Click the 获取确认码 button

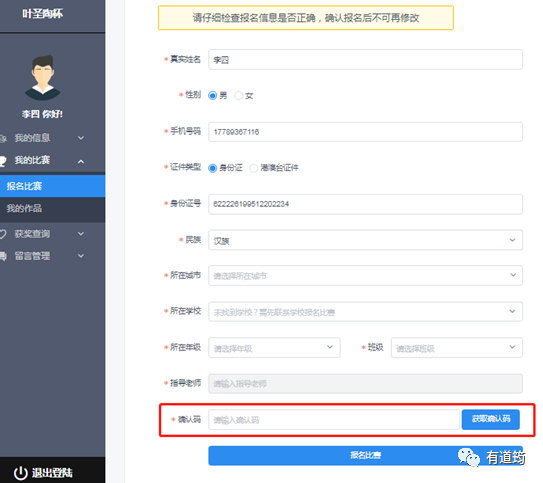(x=491, y=419)
